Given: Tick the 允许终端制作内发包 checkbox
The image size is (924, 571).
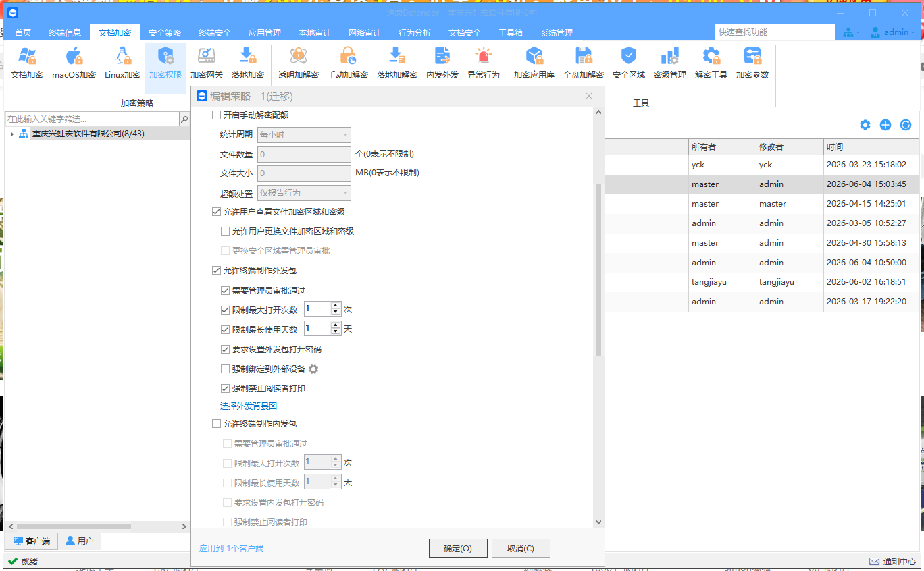Looking at the screenshot, I should click(x=217, y=424).
